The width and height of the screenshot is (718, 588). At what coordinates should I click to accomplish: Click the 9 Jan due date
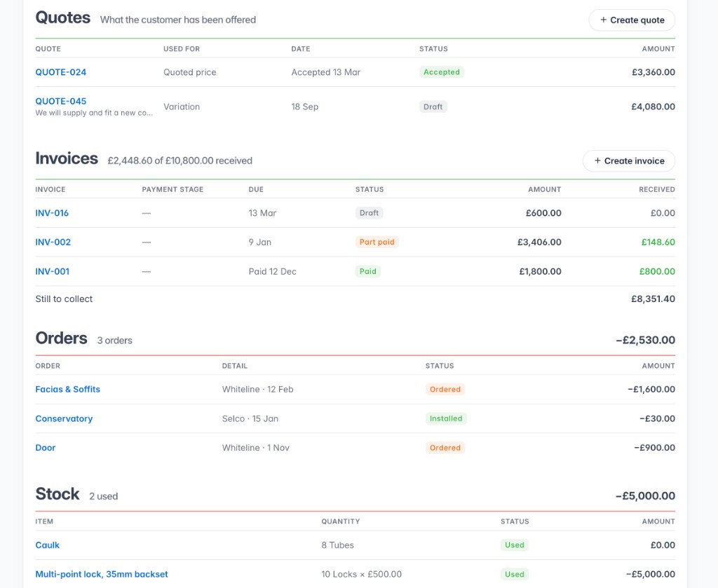pos(259,242)
